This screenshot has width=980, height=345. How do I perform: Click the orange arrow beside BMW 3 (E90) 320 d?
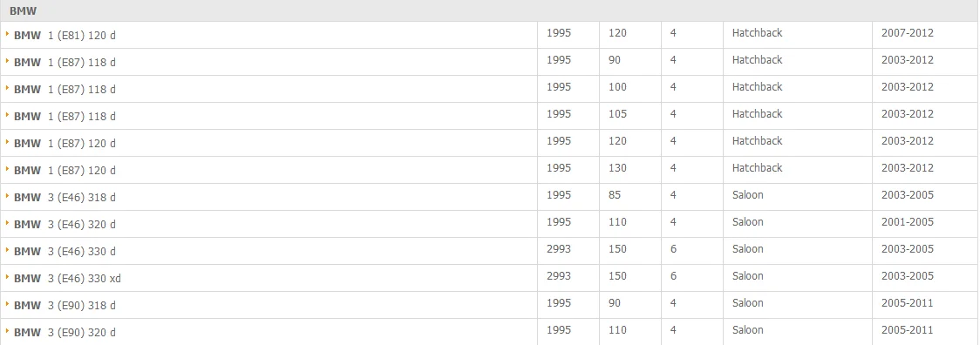pos(8,331)
